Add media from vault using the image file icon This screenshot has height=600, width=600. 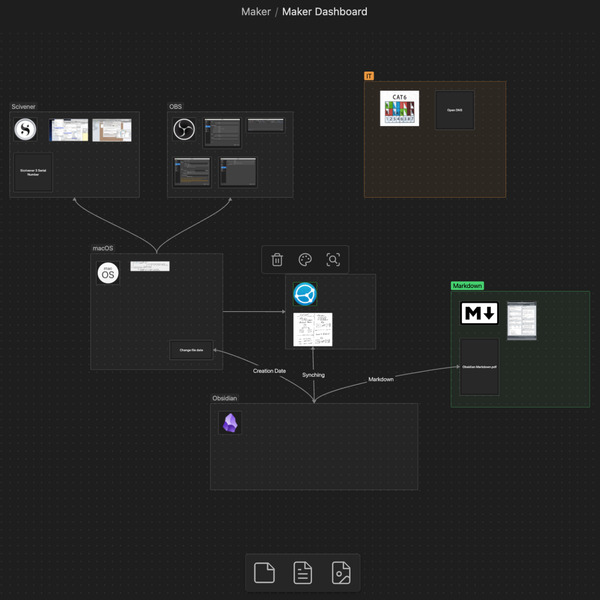point(341,573)
